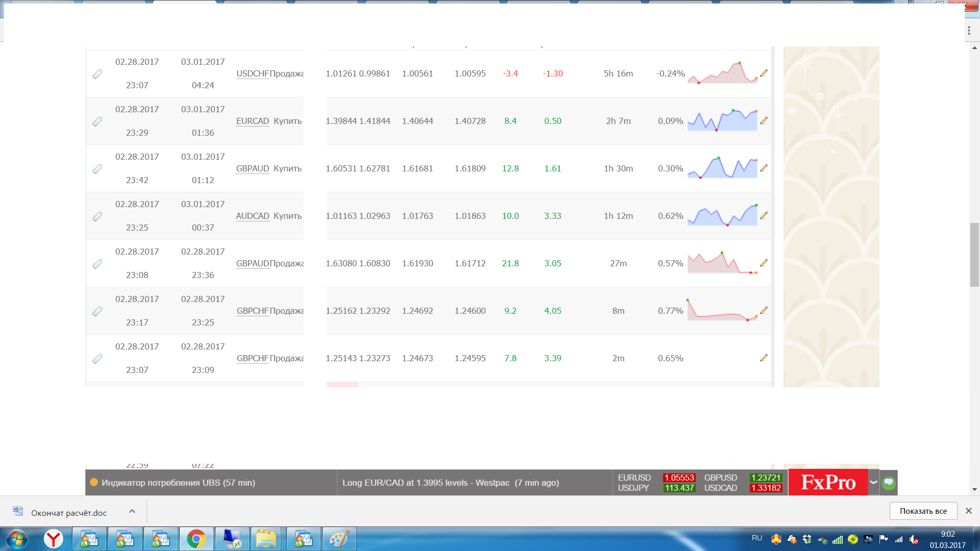Open the AUDCAD sparkline chart

tap(722, 215)
